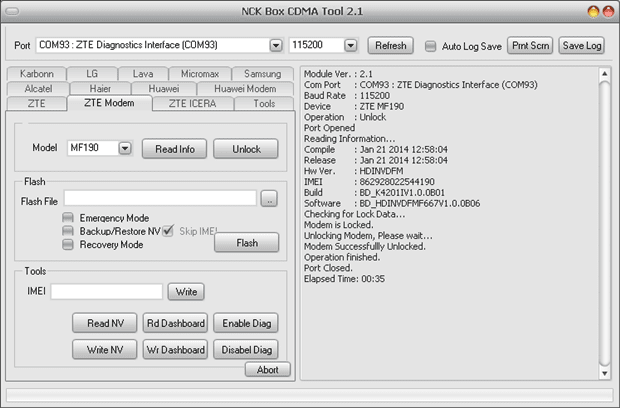Click the log scrollbar up arrow
The image size is (620, 408).
pos(605,74)
